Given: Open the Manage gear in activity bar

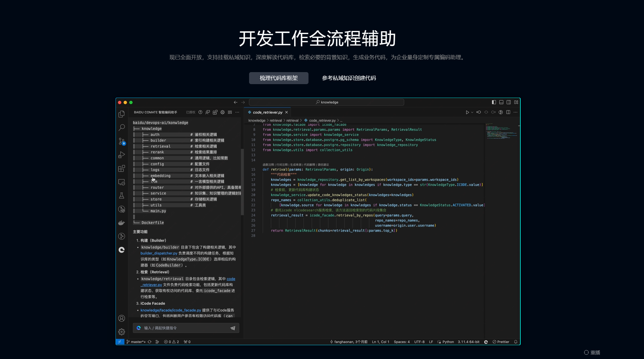Looking at the screenshot, I should (122, 332).
